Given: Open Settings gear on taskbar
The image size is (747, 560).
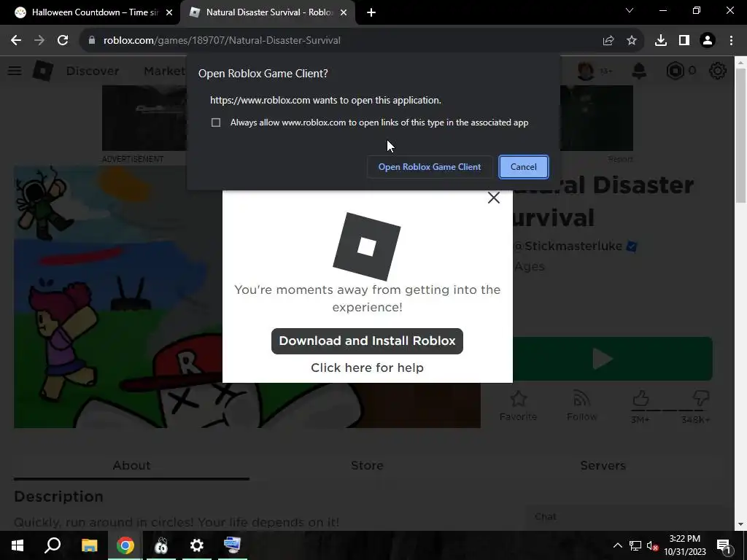Looking at the screenshot, I should (197, 545).
